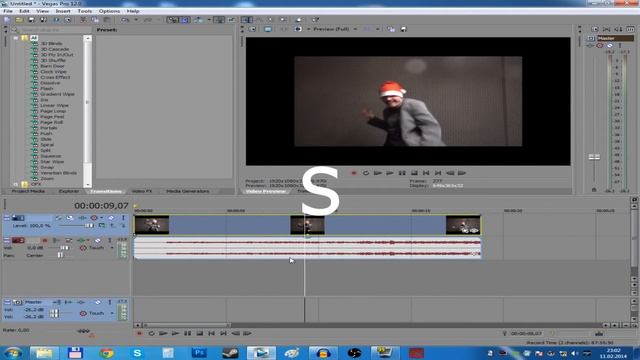Open the File menu
This screenshot has height=360, width=640.
[8, 11]
